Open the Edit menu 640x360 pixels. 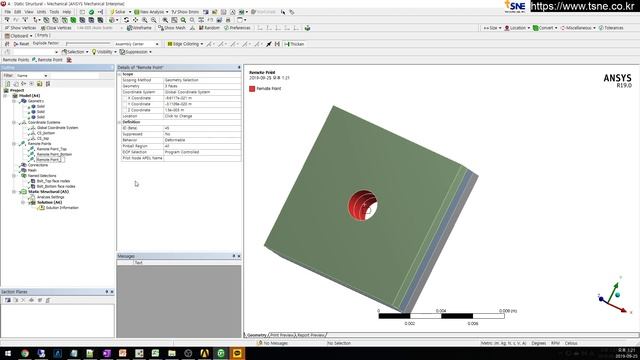(18, 12)
